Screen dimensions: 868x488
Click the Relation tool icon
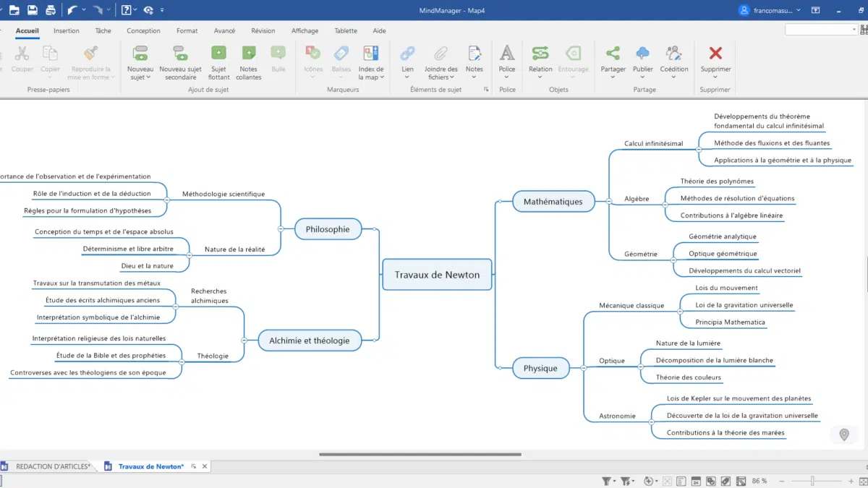[x=540, y=53]
